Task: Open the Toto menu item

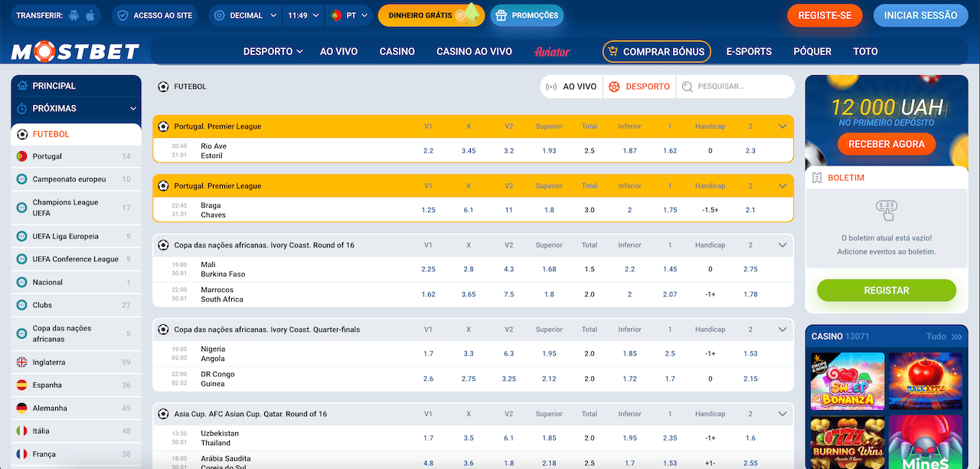Action: pyautogui.click(x=865, y=51)
